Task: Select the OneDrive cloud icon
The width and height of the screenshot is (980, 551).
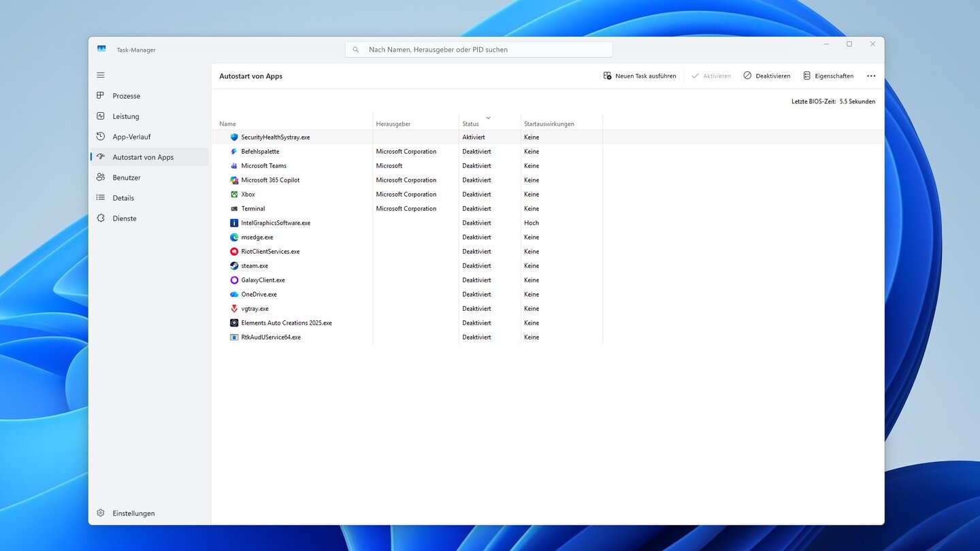Action: pos(234,295)
